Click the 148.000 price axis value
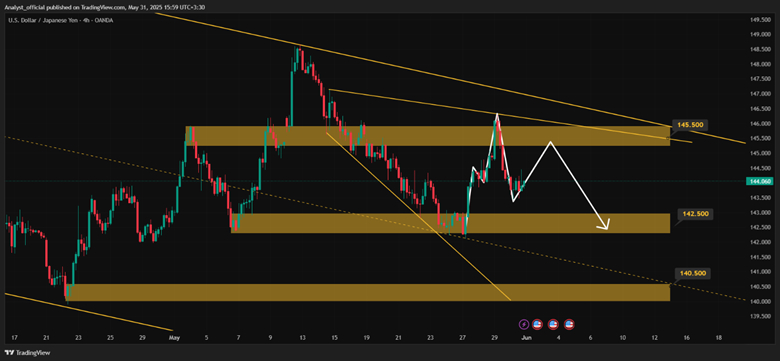 [x=759, y=64]
